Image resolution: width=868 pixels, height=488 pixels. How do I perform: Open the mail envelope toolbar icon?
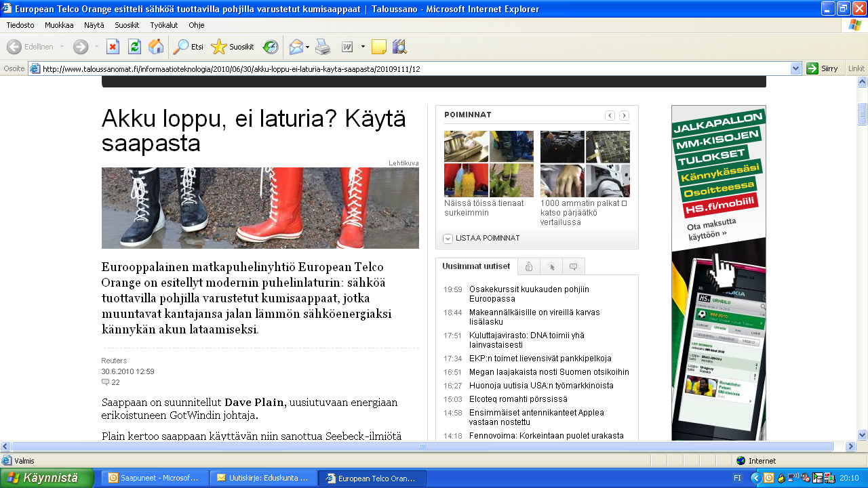(296, 47)
